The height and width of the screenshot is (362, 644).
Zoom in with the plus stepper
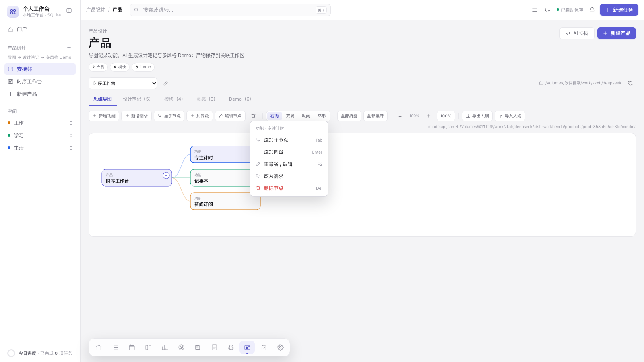point(429,116)
